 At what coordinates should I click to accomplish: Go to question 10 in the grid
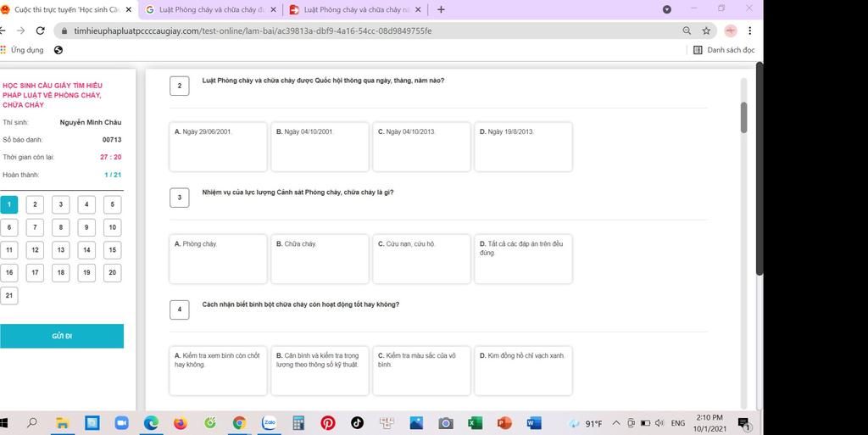pyautogui.click(x=113, y=227)
